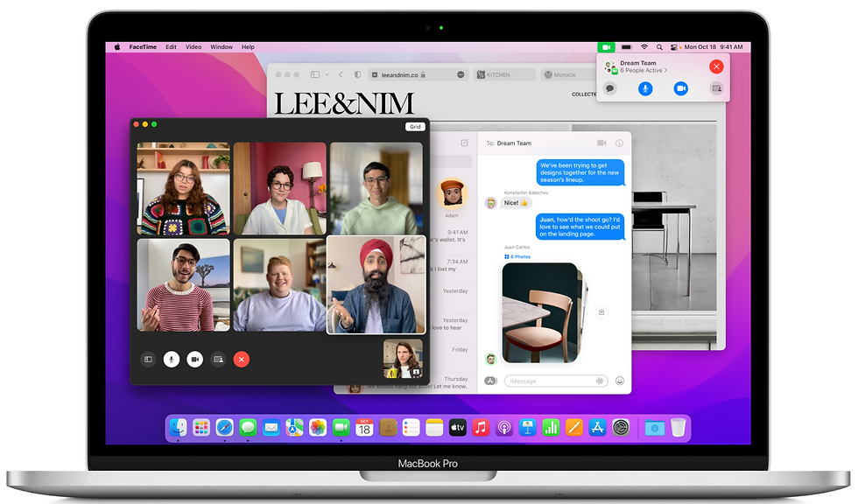Show Safari sidebar with sidebar icon
Screen dimensions: 858x504
point(315,74)
